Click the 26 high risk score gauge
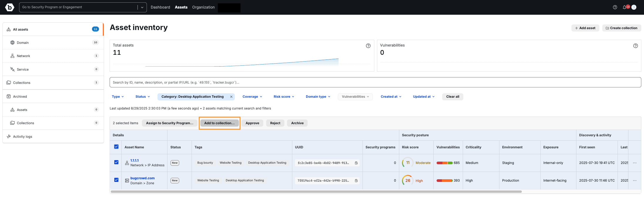This screenshot has width=644, height=214. point(408,181)
